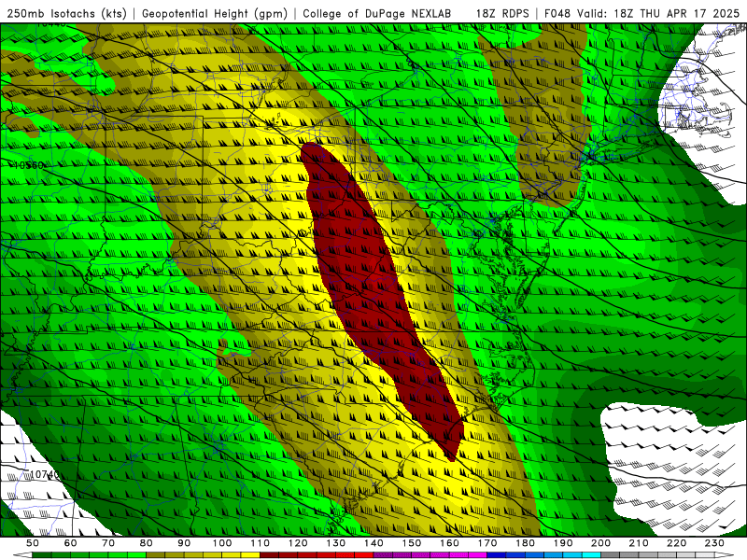Viewport: 747px width, 560px height.
Task: Click the 130 value on the color scale
Action: (336, 543)
